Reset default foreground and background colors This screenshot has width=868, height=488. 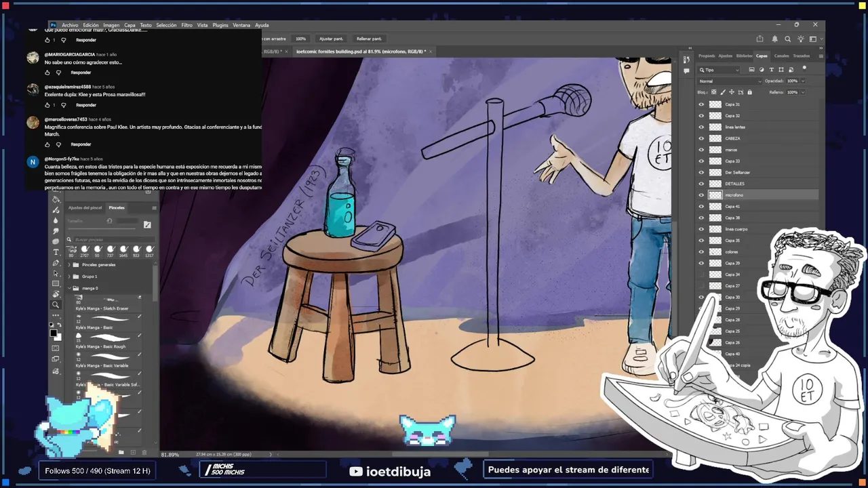(51, 325)
